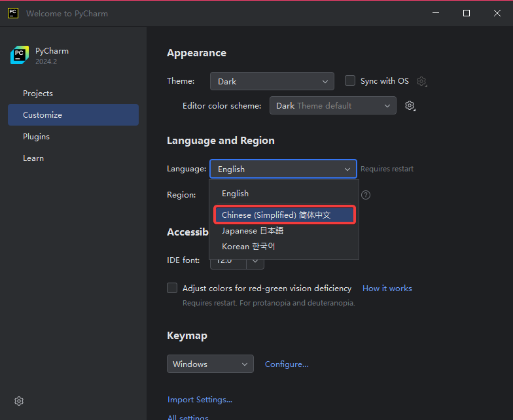Open settings gear at bottom-left corner
The width and height of the screenshot is (513, 420).
coord(19,401)
